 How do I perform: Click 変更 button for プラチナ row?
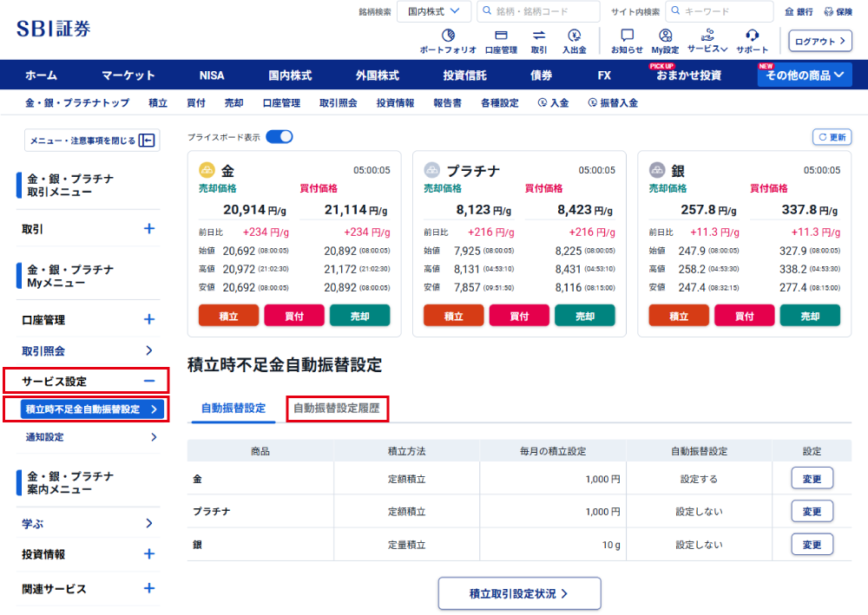point(812,511)
